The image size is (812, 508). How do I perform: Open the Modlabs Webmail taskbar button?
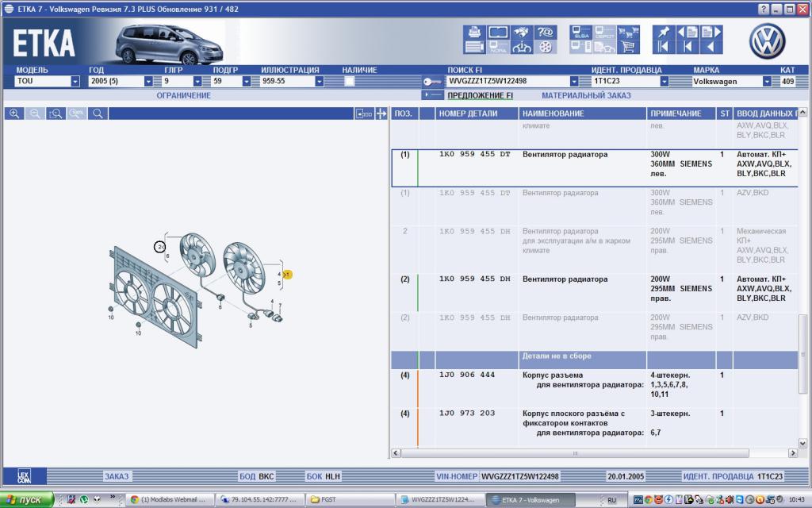click(x=169, y=500)
